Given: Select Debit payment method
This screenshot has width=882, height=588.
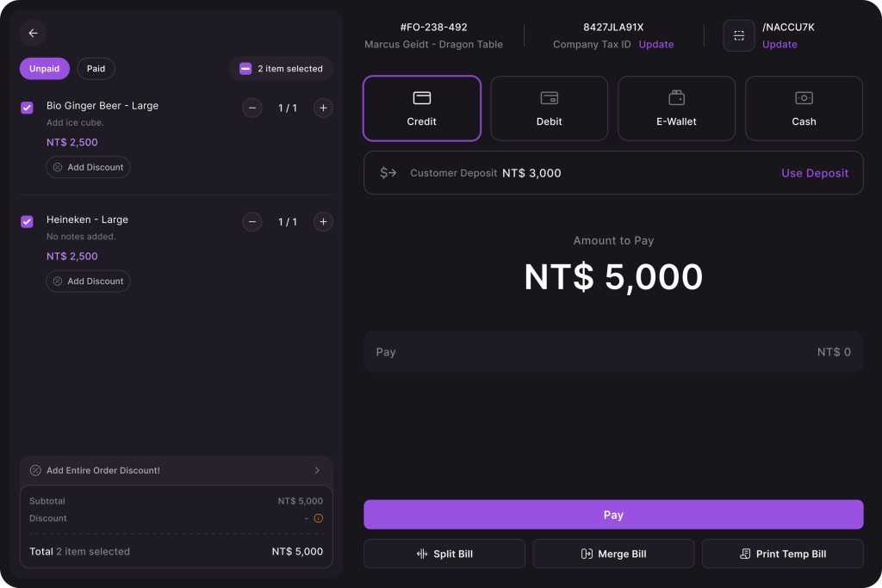Looking at the screenshot, I should [x=549, y=108].
